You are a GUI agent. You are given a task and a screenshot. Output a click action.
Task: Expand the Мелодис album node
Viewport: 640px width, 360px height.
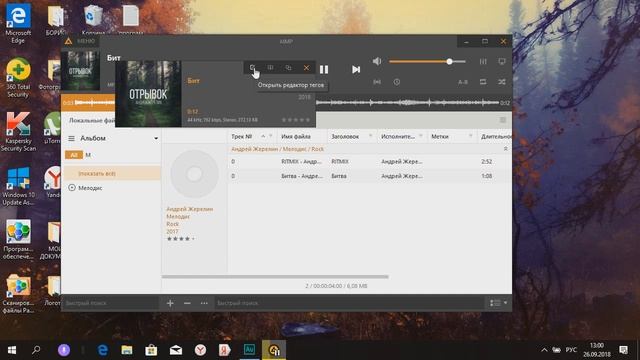coord(72,188)
